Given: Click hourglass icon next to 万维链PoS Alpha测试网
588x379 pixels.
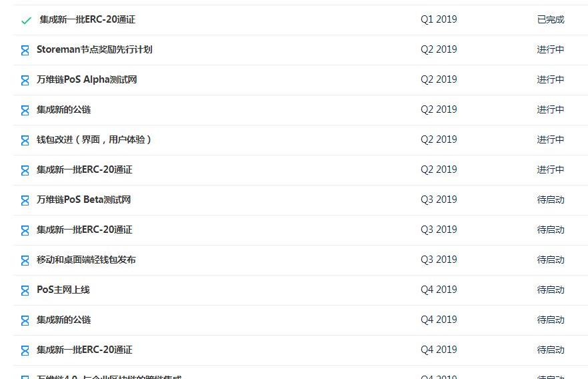Looking at the screenshot, I should coord(25,80).
